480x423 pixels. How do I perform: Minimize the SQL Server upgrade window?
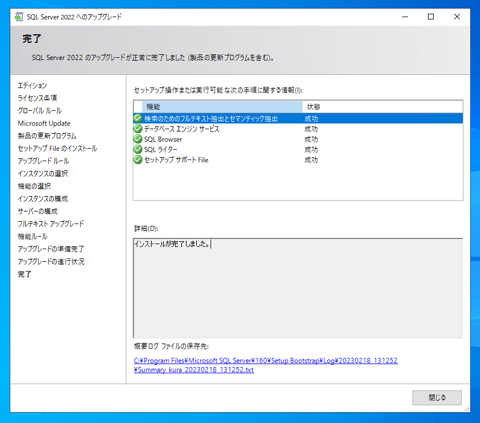(405, 17)
